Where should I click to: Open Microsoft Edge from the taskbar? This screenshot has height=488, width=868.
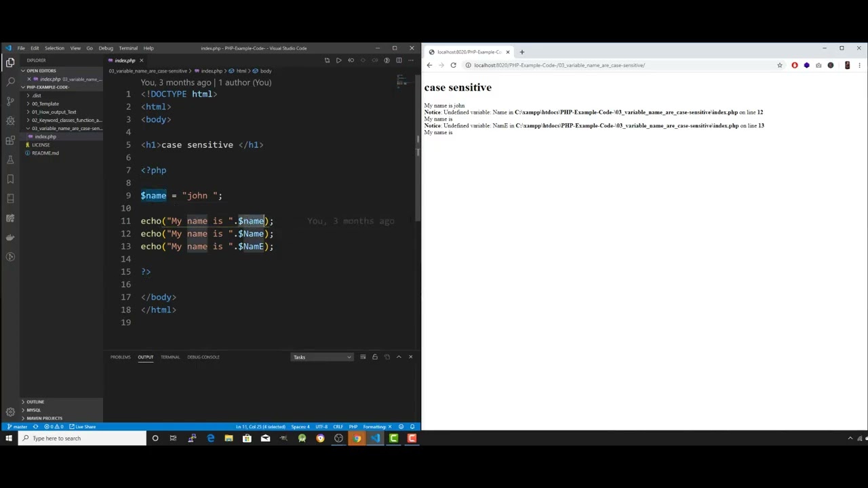210,439
